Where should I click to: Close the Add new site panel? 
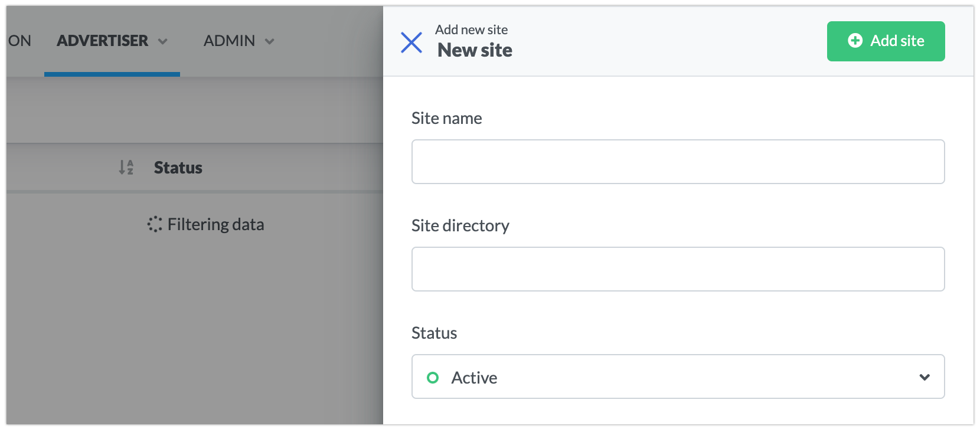pyautogui.click(x=411, y=42)
